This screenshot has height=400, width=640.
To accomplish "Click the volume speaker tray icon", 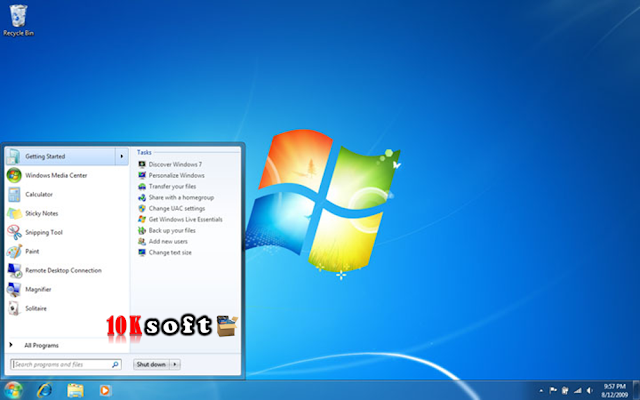I will (589, 391).
